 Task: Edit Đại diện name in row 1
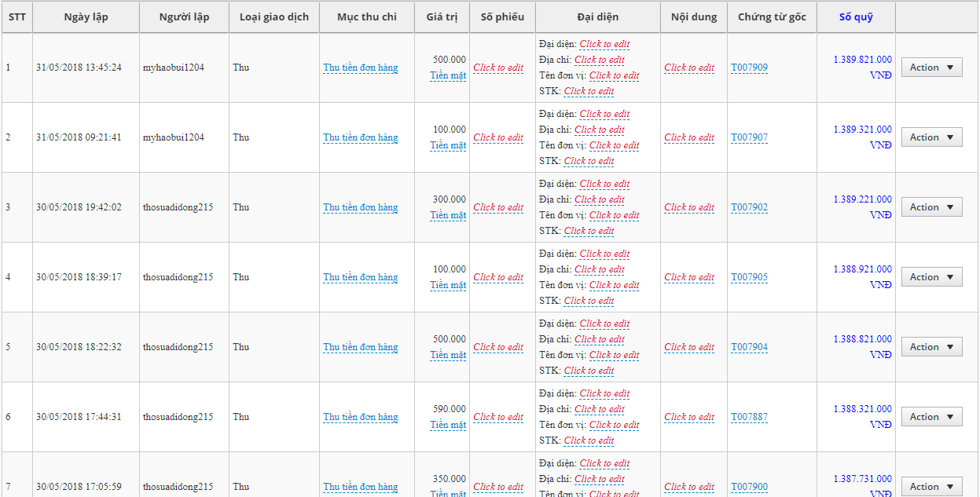604,45
